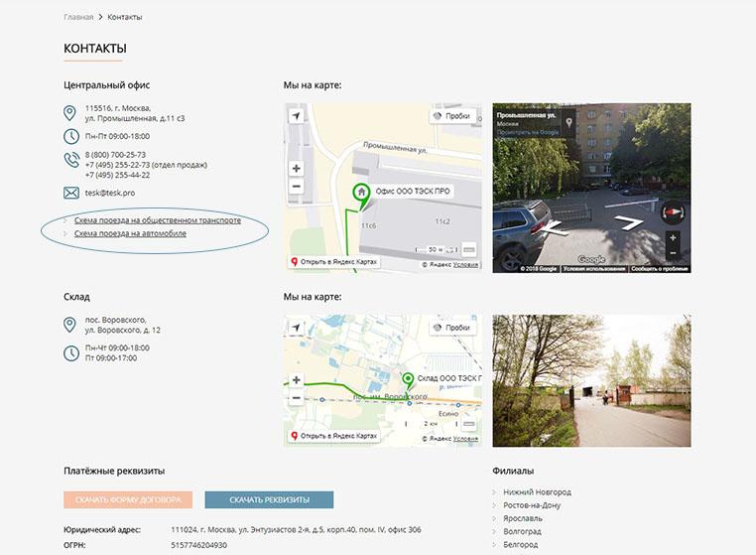Image resolution: width=756 pixels, height=555 pixels.
Task: Click the Street View compass control
Action: coord(673,211)
